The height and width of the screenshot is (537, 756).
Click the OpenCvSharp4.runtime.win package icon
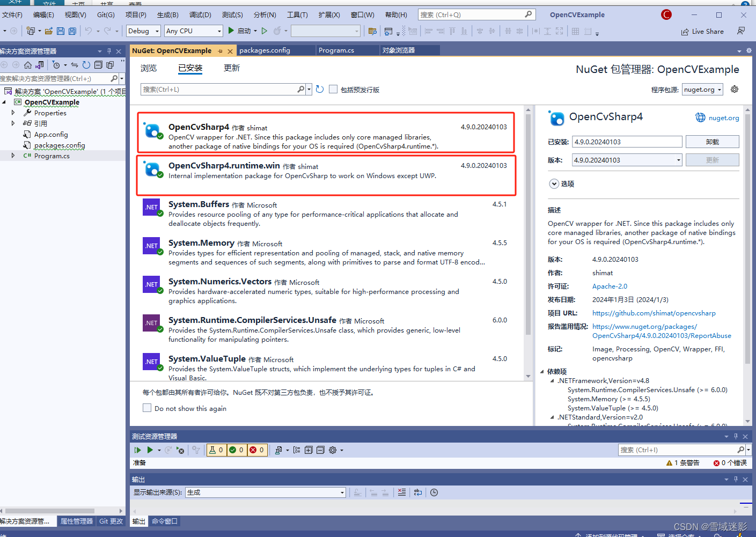click(x=153, y=170)
